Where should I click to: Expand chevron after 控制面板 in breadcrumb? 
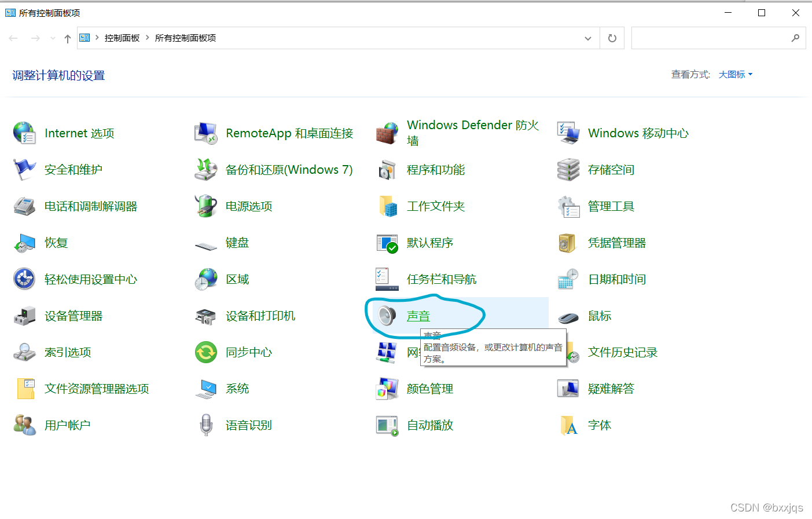pyautogui.click(x=148, y=38)
